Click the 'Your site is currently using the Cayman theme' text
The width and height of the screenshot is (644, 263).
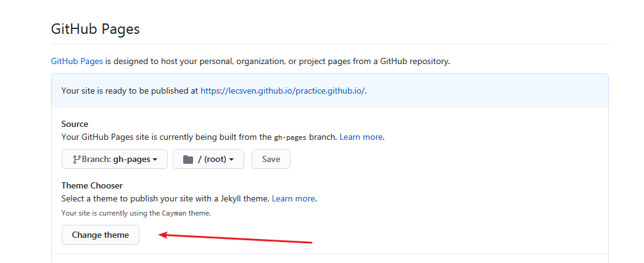[136, 213]
